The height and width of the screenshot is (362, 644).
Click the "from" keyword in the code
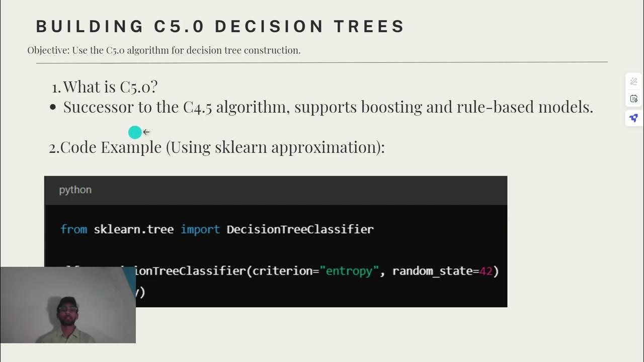coord(73,229)
